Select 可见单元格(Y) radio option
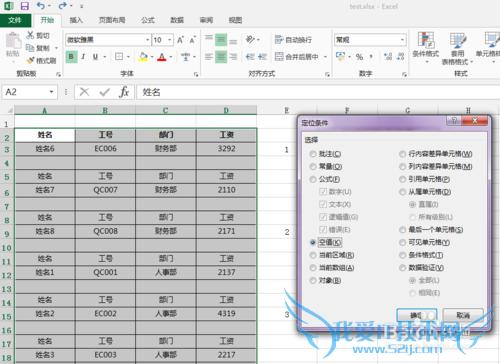 402,242
